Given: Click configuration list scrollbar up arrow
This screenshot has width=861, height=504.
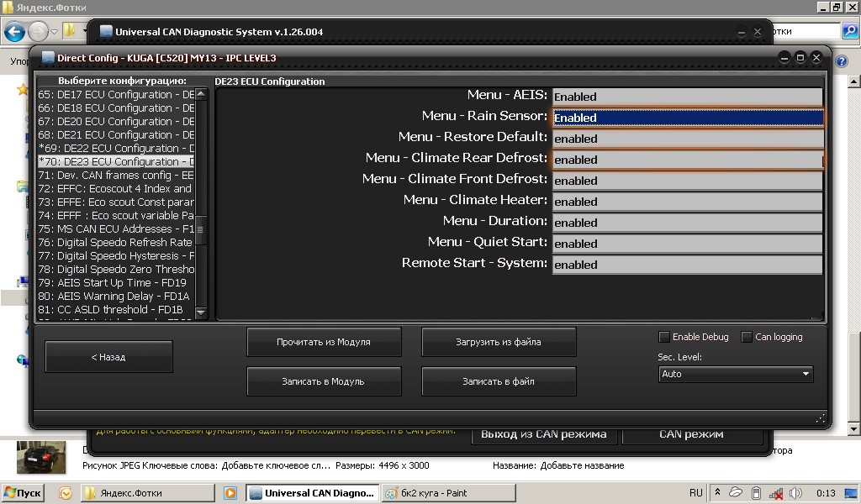Looking at the screenshot, I should [x=201, y=94].
